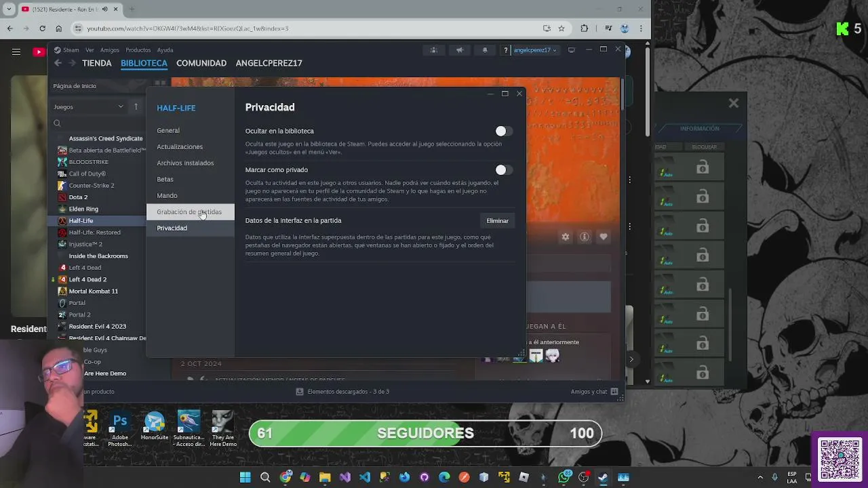868x488 pixels.
Task: Open Steam friends activity icon in header
Action: [x=434, y=50]
